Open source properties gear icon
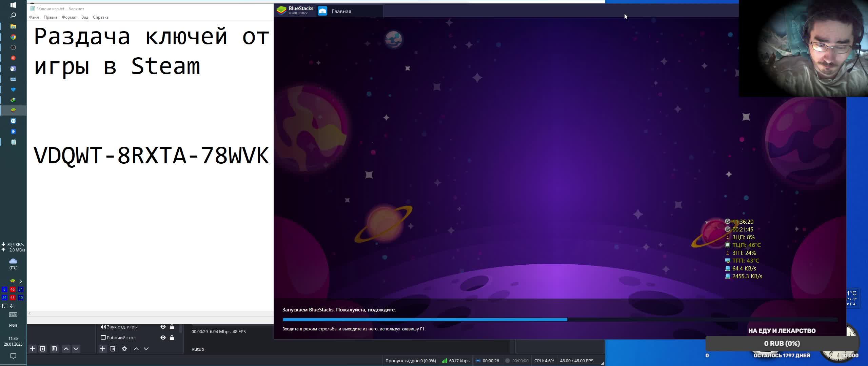The image size is (868, 366). click(124, 349)
